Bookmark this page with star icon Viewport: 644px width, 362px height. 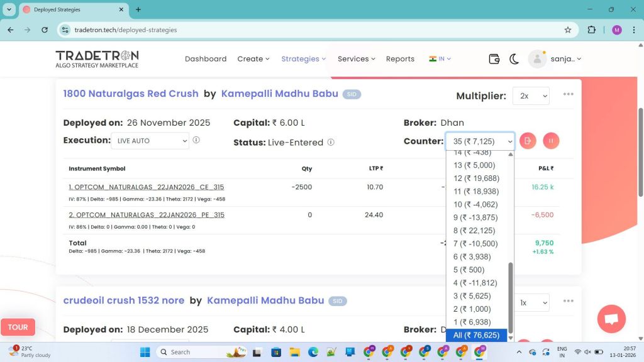[568, 30]
